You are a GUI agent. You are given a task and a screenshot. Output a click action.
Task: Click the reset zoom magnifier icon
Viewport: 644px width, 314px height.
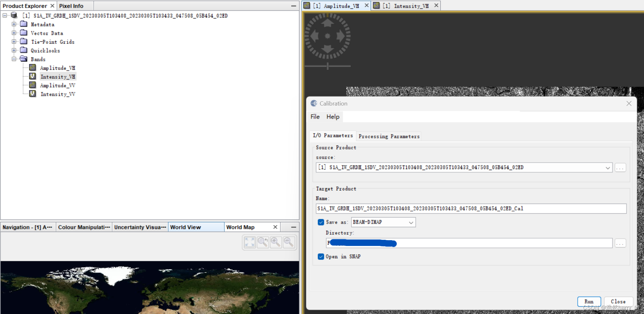click(263, 242)
